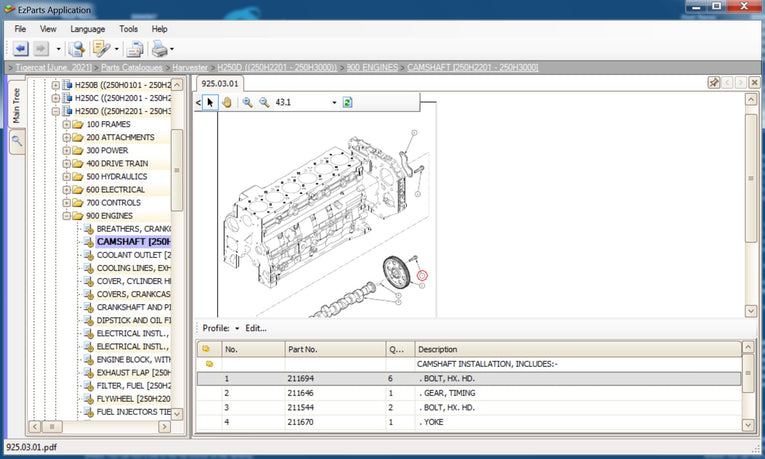The image size is (765, 459).
Task: Open the Profile dropdown
Action: click(x=220, y=328)
